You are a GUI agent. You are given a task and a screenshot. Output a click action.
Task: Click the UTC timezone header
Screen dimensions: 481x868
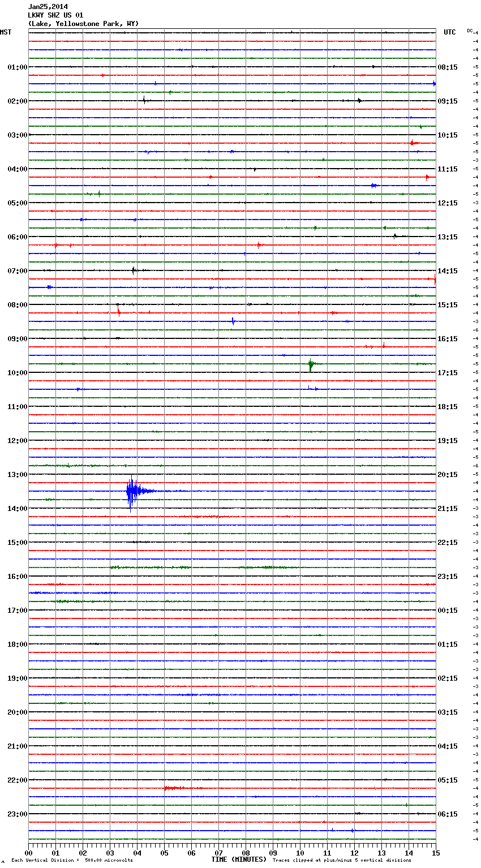[450, 32]
